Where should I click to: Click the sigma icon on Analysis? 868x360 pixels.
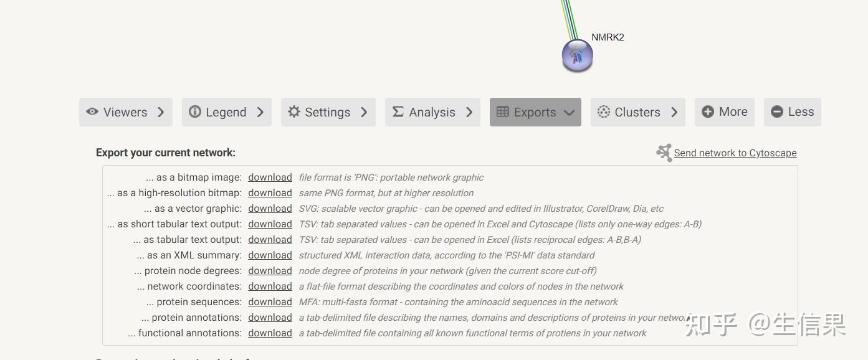pyautogui.click(x=397, y=112)
